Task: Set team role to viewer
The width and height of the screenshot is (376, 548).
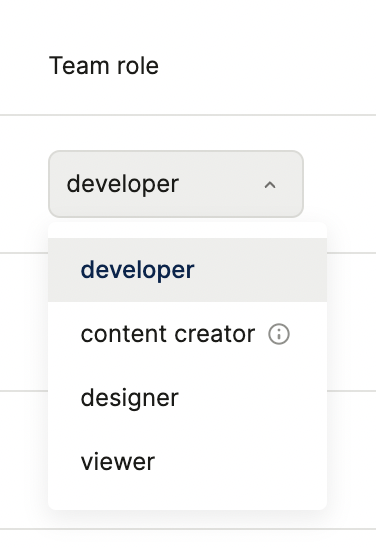Action: pyautogui.click(x=187, y=462)
